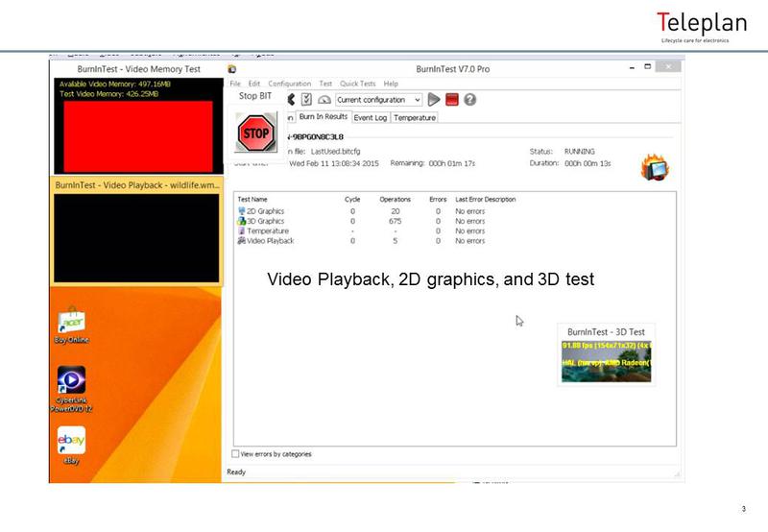
Task: Click the green start tests arrow icon
Action: pos(434,100)
